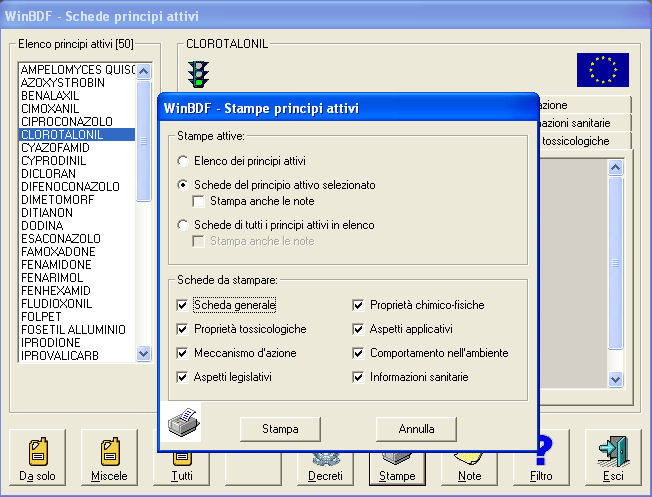Image resolution: width=652 pixels, height=497 pixels.
Task: Select DIMETOMORF in the list
Action: click(x=77, y=200)
